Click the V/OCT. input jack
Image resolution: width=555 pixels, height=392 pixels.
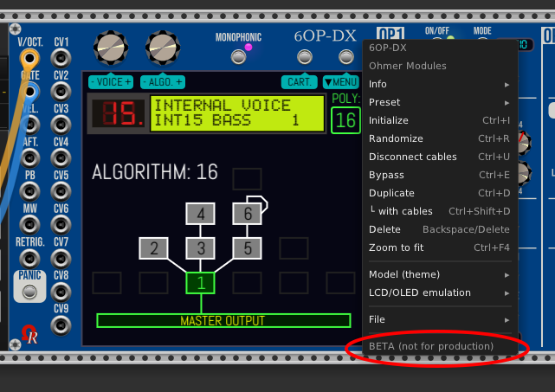pos(29,58)
